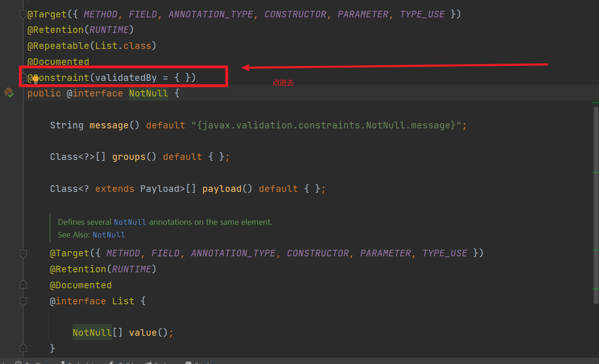Click List.class inside the @Repeatable annotation
Screen dimensions: 599x364
click(123, 46)
